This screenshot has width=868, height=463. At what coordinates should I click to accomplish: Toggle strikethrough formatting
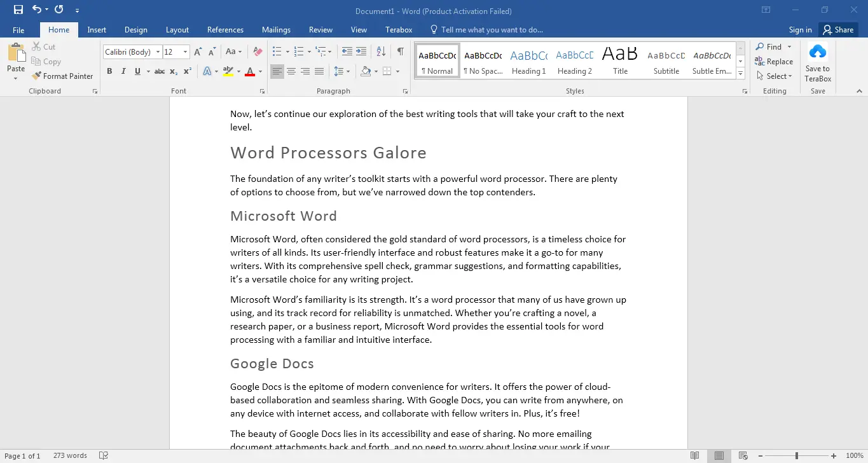[160, 71]
